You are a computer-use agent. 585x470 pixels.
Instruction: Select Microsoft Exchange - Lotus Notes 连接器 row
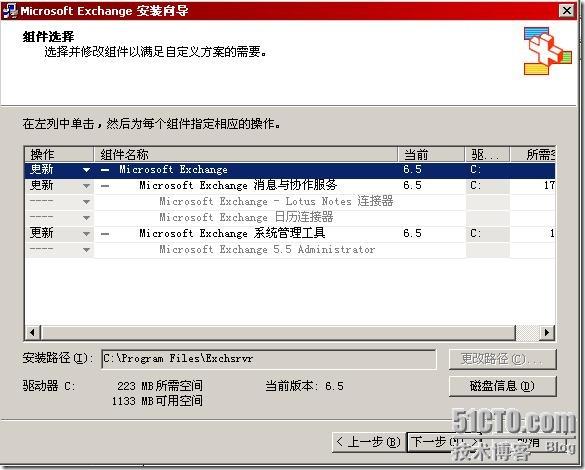[290, 202]
